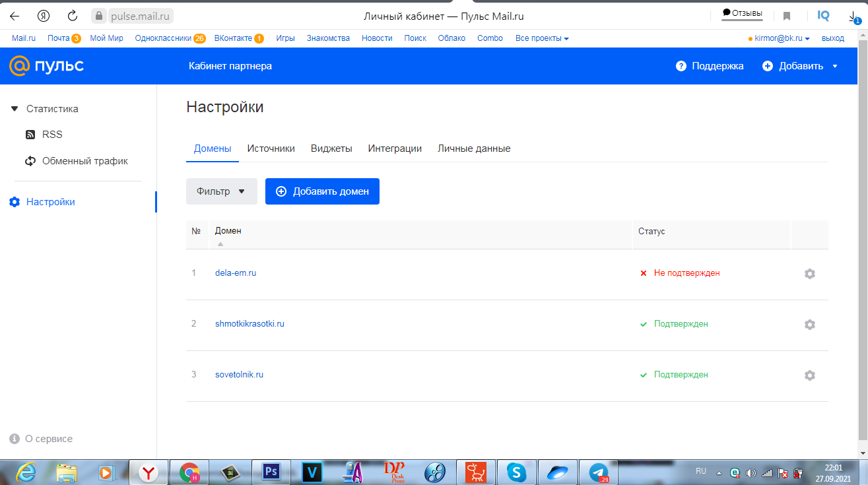The height and width of the screenshot is (485, 868).
Task: Click Подтвержден status for sovetolnik.ru
Action: pyautogui.click(x=681, y=374)
